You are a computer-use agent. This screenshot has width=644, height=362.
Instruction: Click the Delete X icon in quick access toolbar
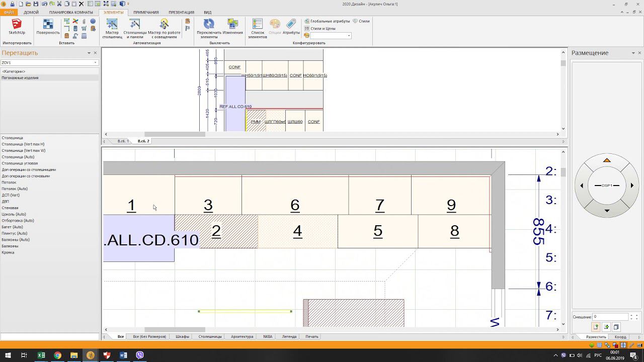click(x=81, y=4)
